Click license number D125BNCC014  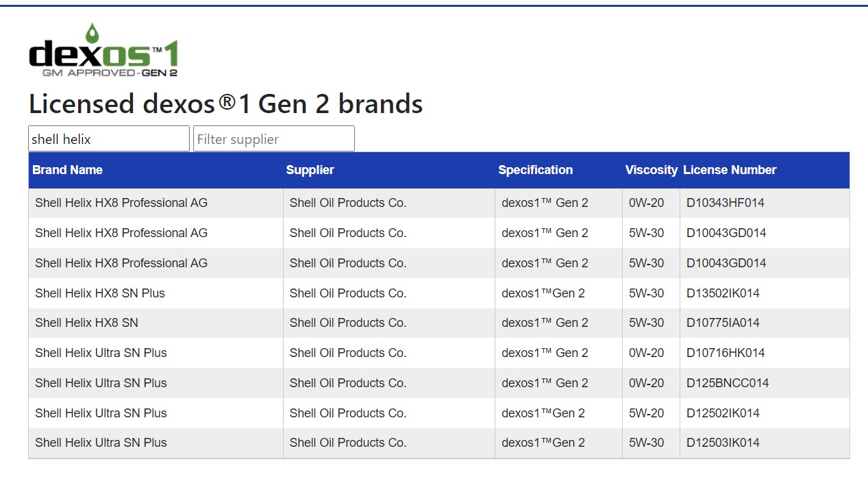click(x=728, y=383)
